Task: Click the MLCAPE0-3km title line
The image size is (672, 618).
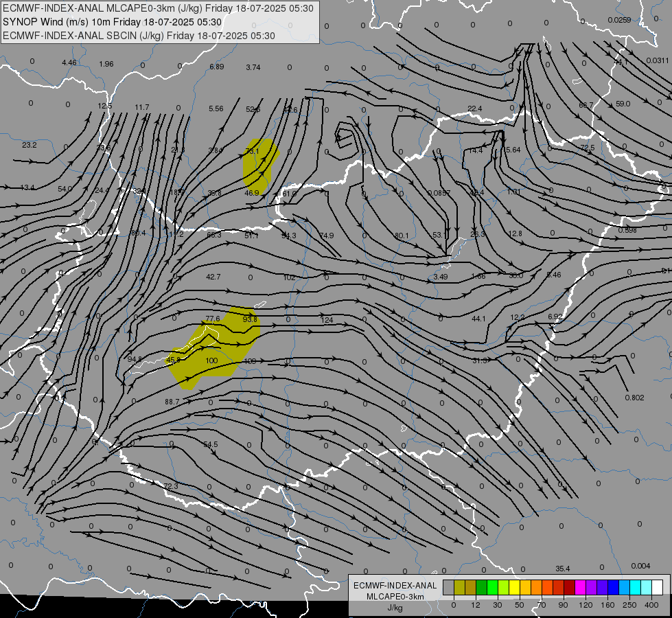Action: 158,8
